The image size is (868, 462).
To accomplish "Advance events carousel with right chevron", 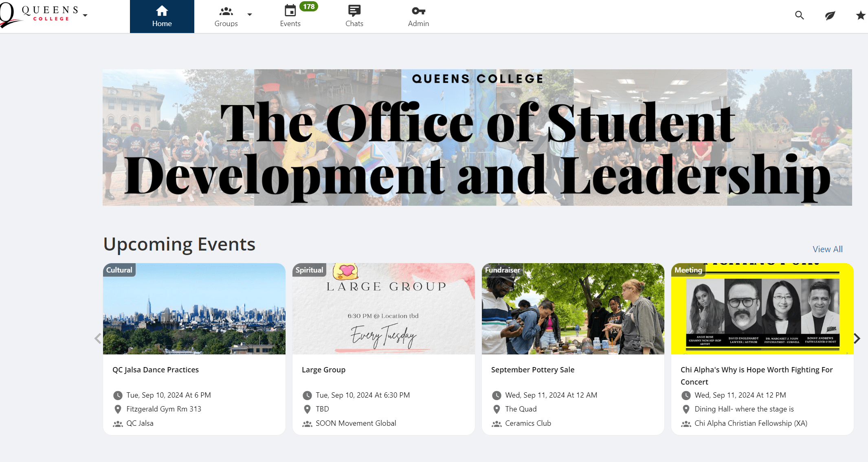I will pos(857,338).
